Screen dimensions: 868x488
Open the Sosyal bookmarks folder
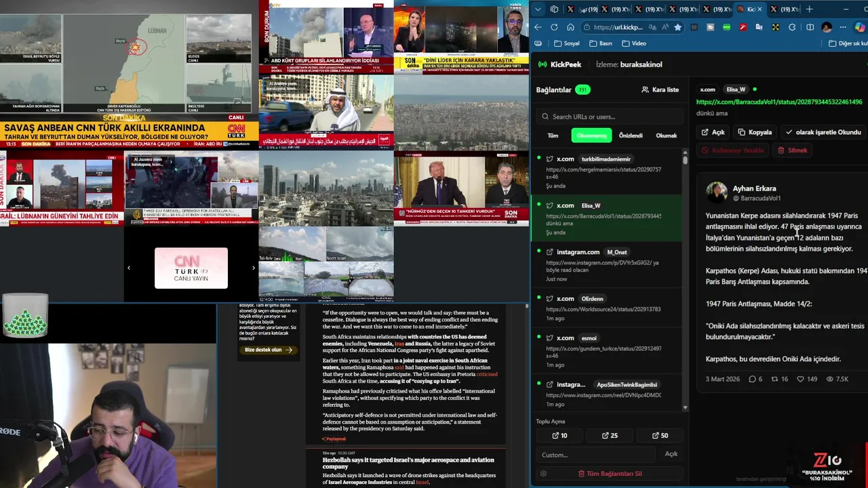click(x=567, y=43)
